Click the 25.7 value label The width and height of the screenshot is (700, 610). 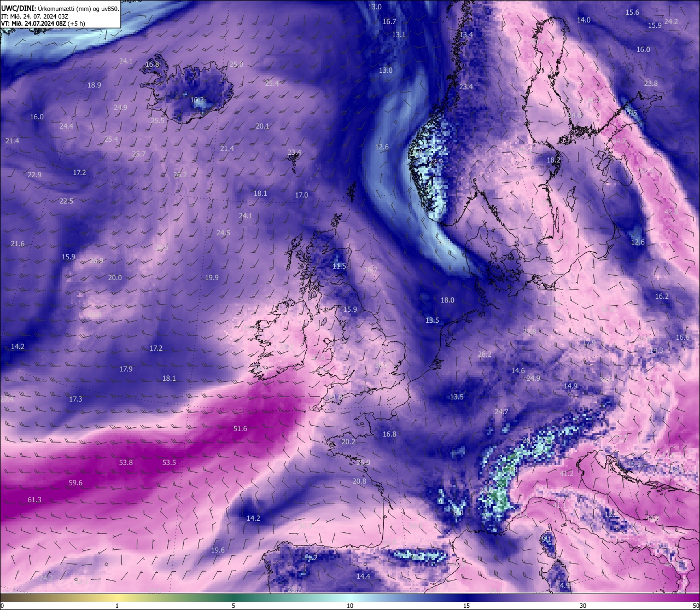[x=139, y=154]
